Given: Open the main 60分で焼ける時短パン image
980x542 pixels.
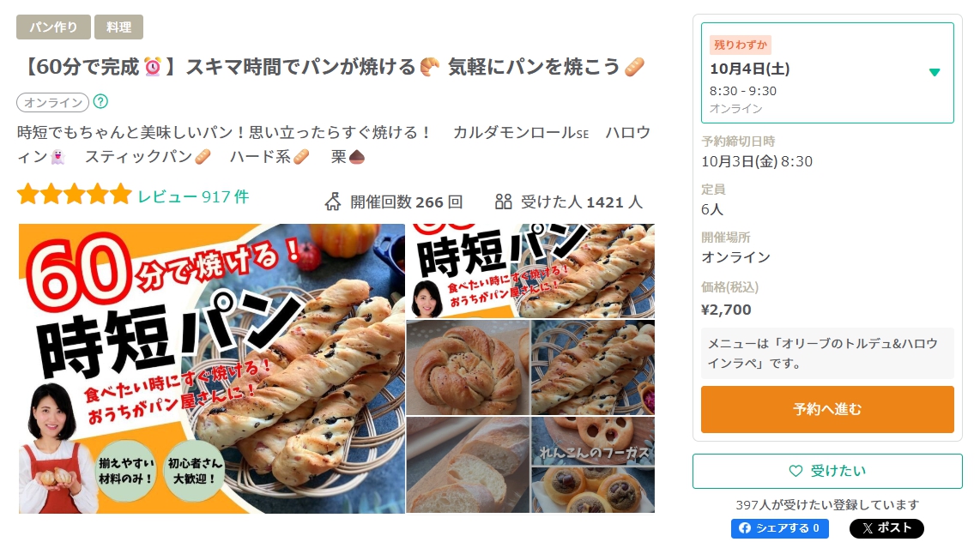Looking at the screenshot, I should pyautogui.click(x=212, y=369).
